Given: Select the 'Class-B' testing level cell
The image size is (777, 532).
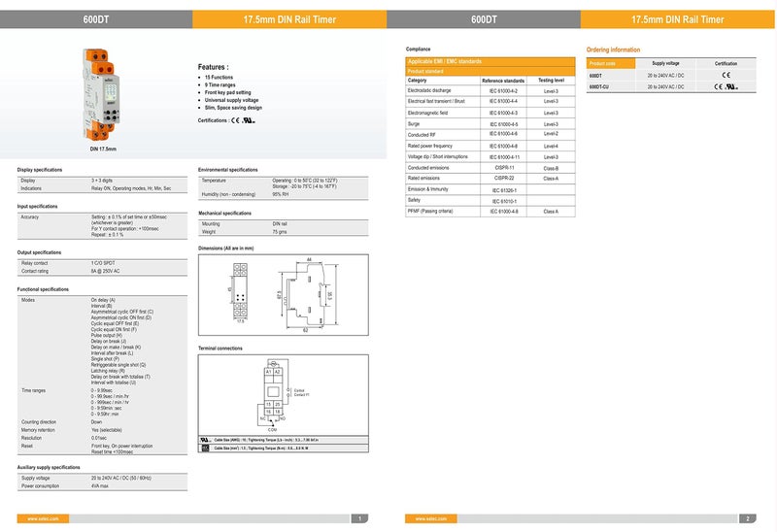Looking at the screenshot, I should click(551, 168).
